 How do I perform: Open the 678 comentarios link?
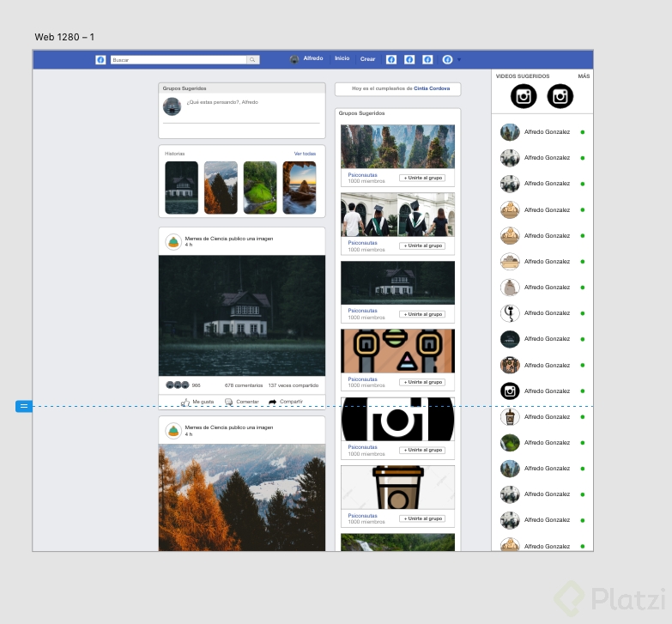[x=244, y=385]
